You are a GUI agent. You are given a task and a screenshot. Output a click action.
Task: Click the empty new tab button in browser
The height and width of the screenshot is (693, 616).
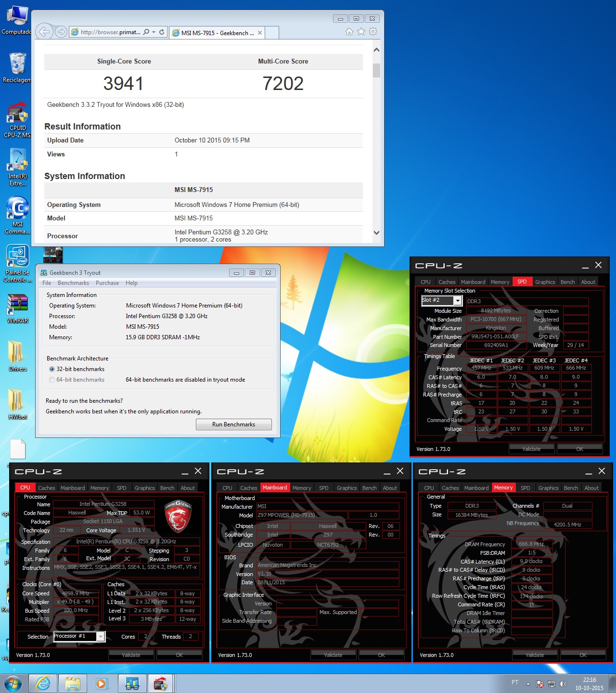(x=272, y=33)
